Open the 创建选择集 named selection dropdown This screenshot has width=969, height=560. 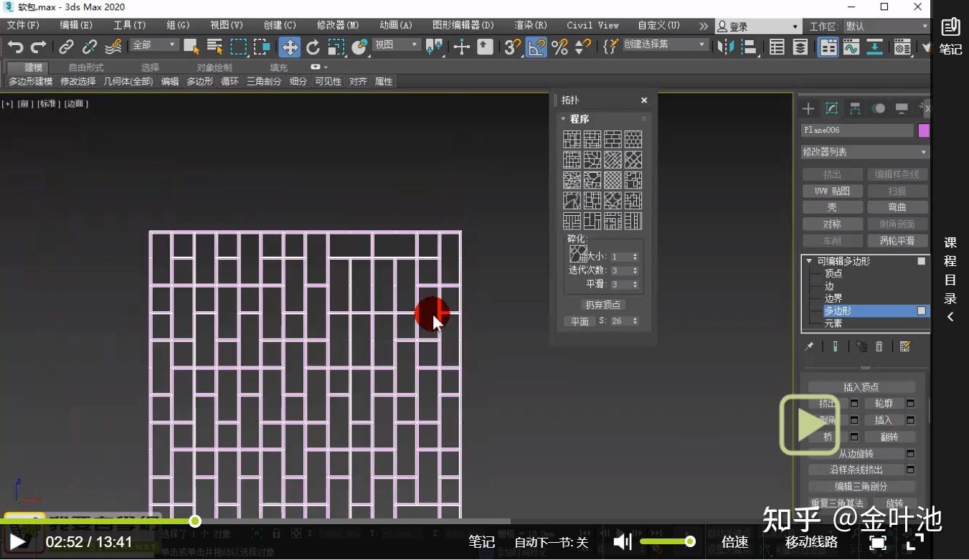tap(665, 44)
